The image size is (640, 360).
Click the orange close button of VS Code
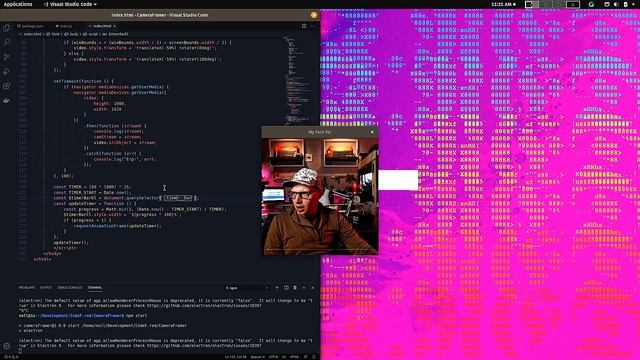313,15
